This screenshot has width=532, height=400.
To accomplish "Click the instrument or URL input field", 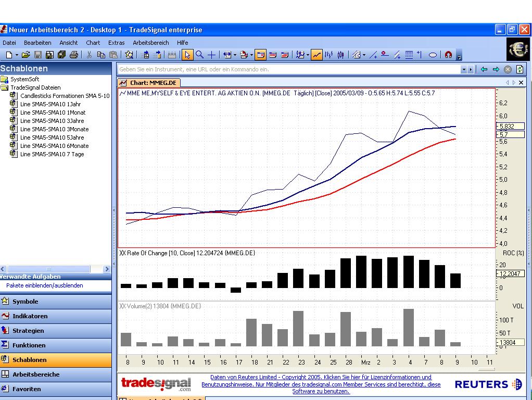I will point(288,69).
